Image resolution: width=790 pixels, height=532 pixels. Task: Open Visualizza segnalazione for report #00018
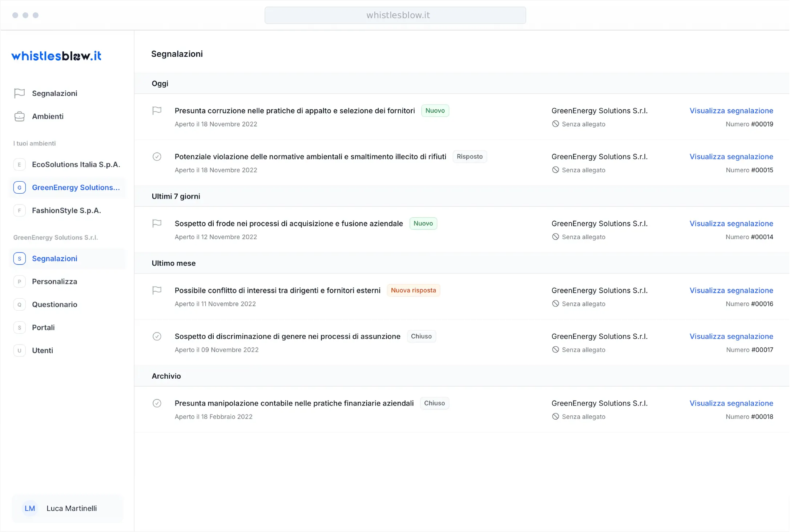pyautogui.click(x=731, y=403)
